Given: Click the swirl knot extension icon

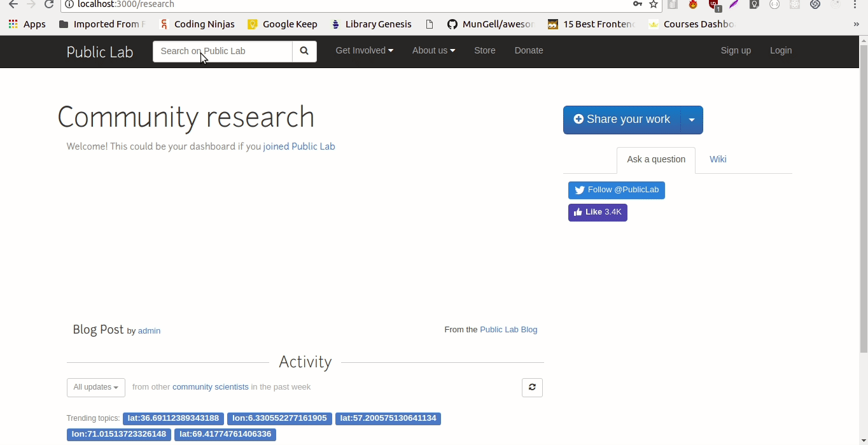Looking at the screenshot, I should pos(815,4).
